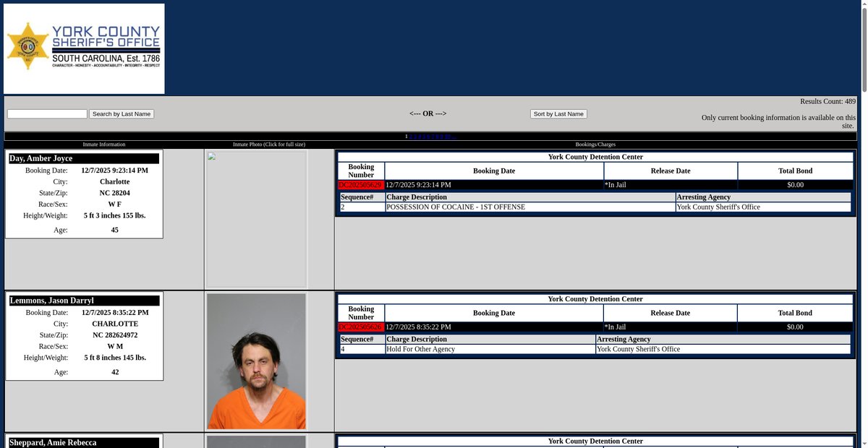The width and height of the screenshot is (868, 448).
Task: Click height/weight 5 ft 3 inches 155 lbs.
Action: [x=115, y=215]
